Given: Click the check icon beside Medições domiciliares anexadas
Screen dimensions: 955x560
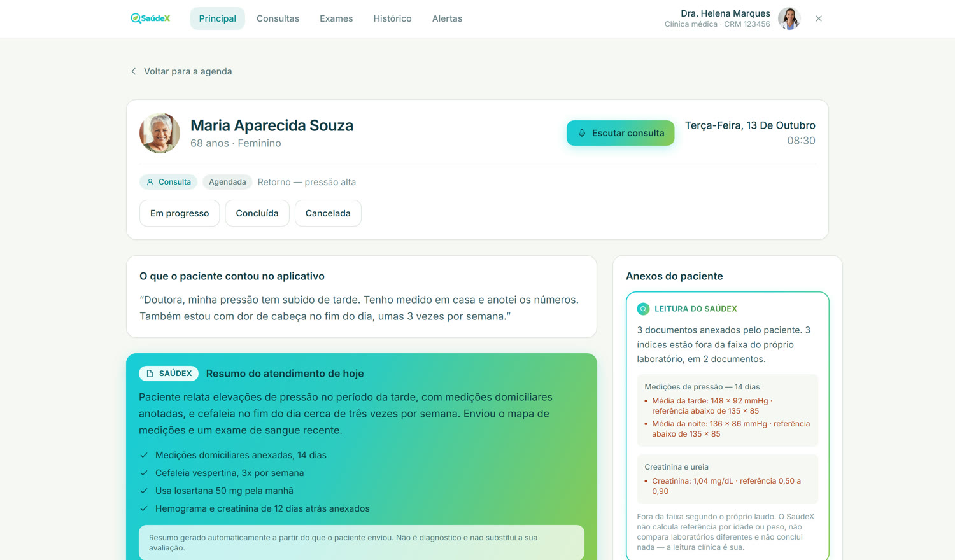Looking at the screenshot, I should [144, 455].
